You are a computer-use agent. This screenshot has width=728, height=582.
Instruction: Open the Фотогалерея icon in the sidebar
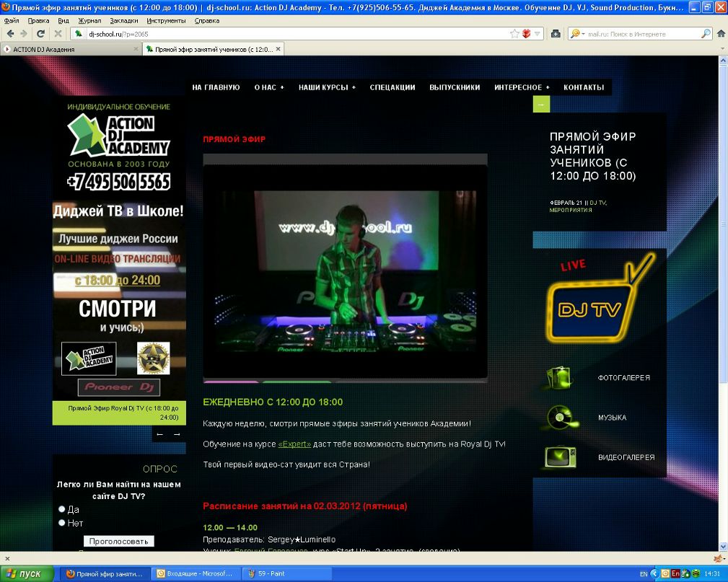[x=559, y=377]
